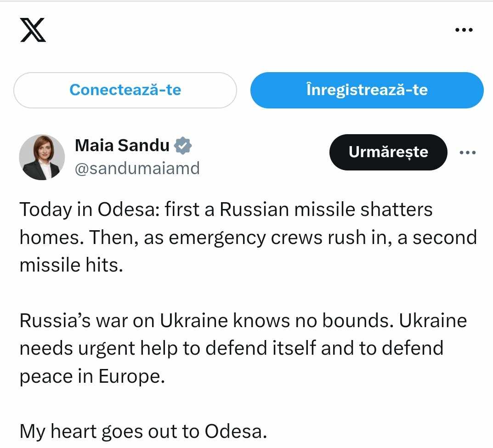Click the verified badge beside Maia Sandu
This screenshot has width=493, height=448.
coord(183,146)
